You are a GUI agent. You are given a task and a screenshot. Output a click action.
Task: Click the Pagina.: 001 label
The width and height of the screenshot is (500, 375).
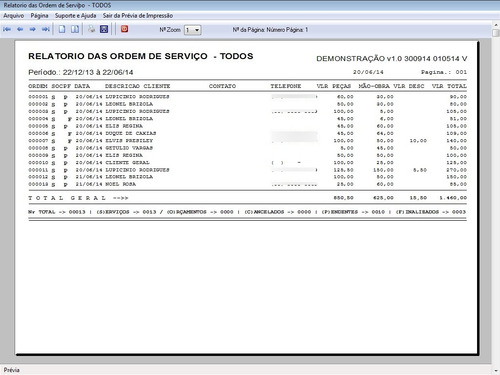point(444,72)
